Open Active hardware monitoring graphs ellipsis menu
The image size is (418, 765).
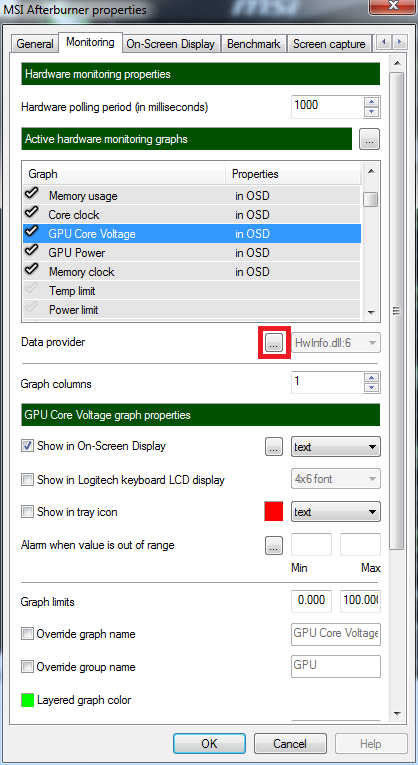(370, 141)
